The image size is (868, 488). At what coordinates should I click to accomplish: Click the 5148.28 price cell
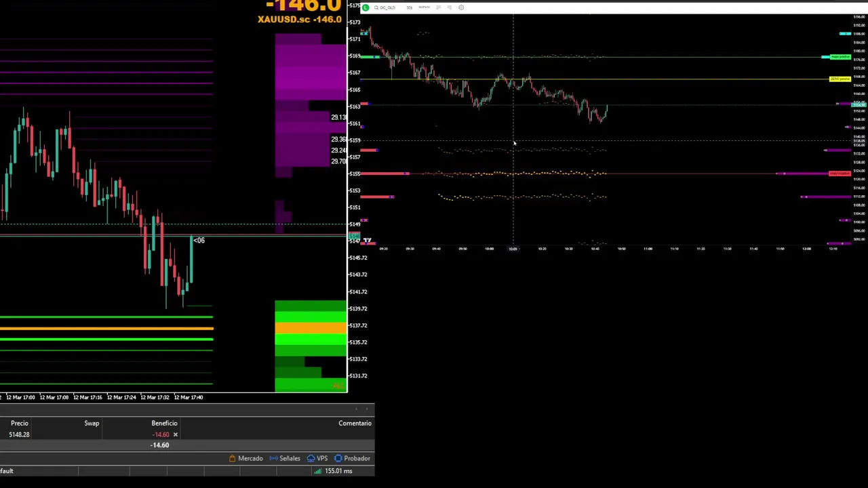[19, 434]
